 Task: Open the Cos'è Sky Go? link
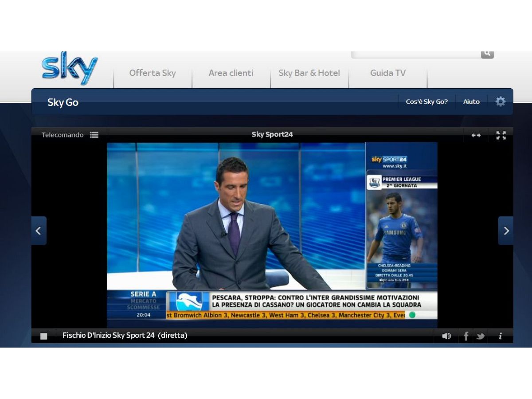[x=426, y=102]
